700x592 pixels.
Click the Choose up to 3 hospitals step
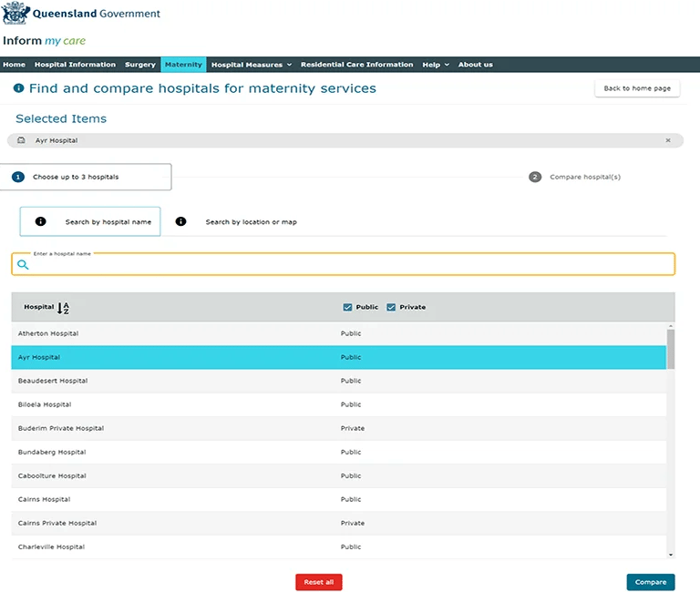86,177
